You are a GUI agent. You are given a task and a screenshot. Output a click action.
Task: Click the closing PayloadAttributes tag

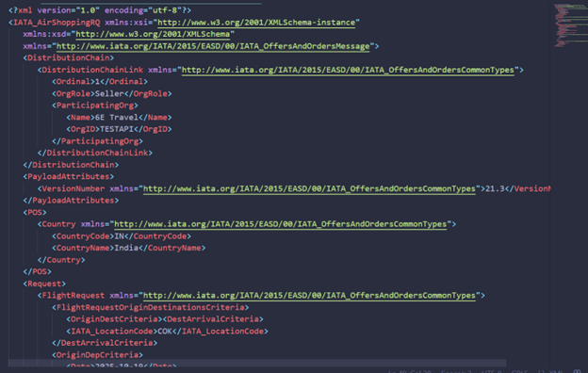point(71,201)
